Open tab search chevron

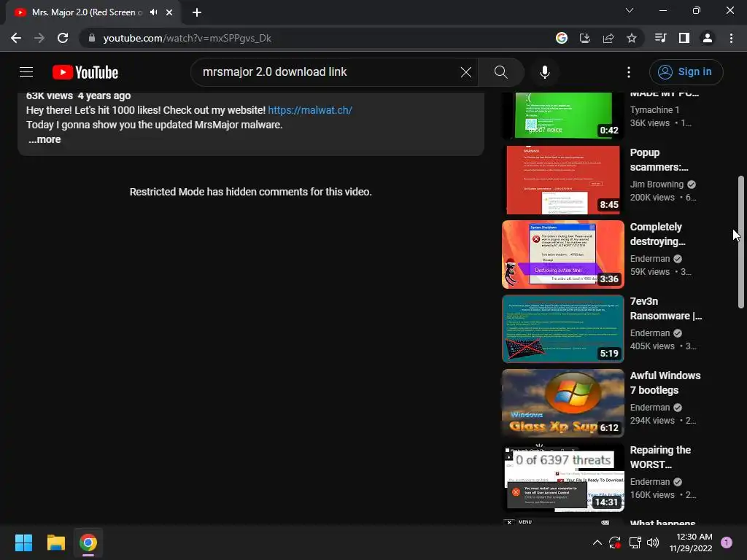pos(630,10)
